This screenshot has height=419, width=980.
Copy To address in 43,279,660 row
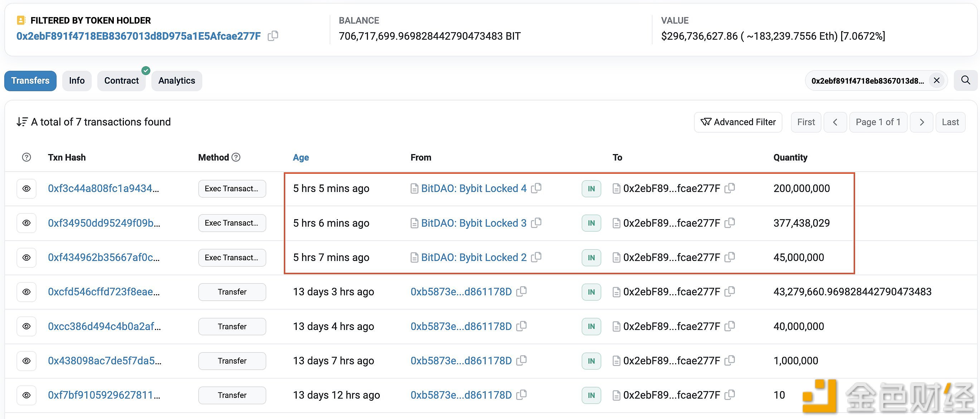coord(730,291)
